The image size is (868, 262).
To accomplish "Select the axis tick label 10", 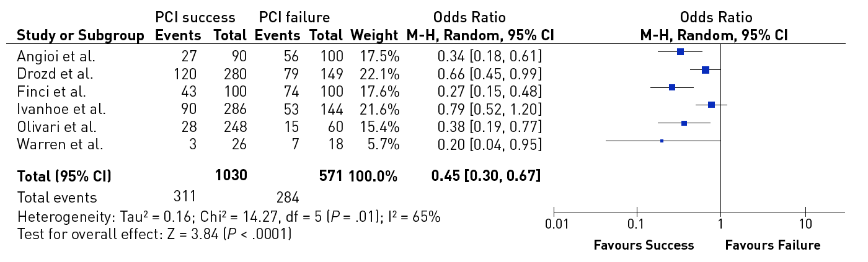I will (805, 222).
